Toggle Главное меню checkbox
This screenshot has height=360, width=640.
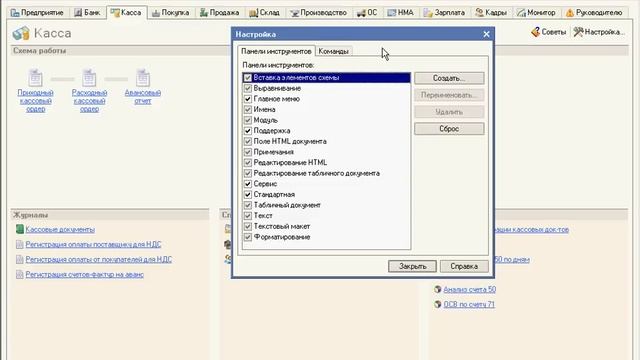tap(248, 99)
